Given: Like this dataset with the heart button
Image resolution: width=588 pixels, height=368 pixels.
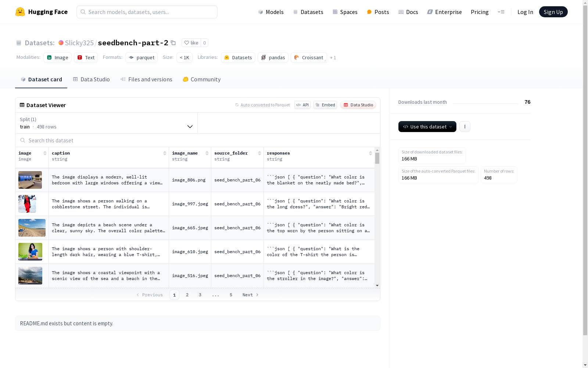Looking at the screenshot, I should pos(191,43).
